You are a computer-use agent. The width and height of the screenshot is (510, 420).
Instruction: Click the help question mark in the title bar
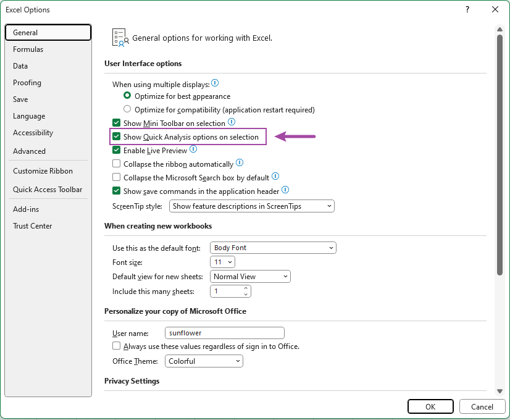point(467,9)
